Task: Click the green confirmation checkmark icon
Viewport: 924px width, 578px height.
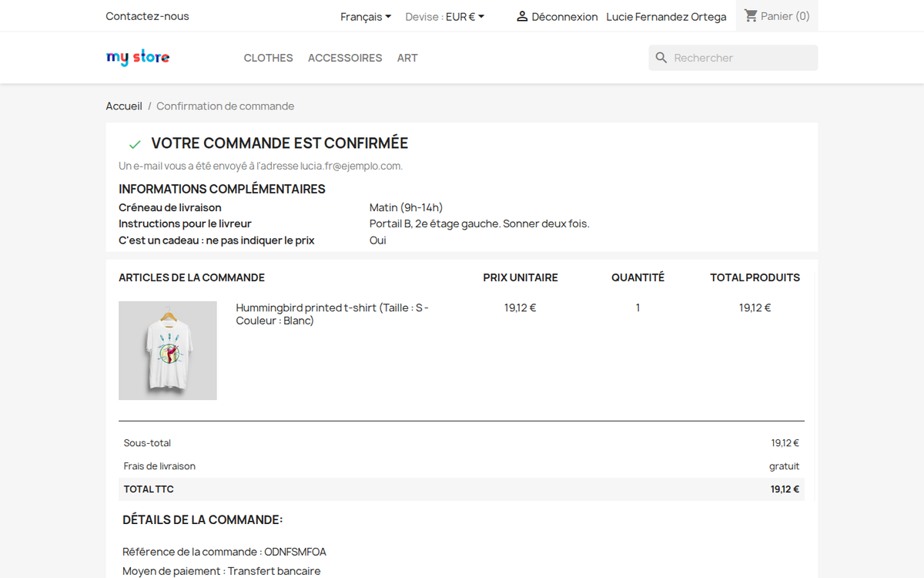Action: pyautogui.click(x=135, y=144)
